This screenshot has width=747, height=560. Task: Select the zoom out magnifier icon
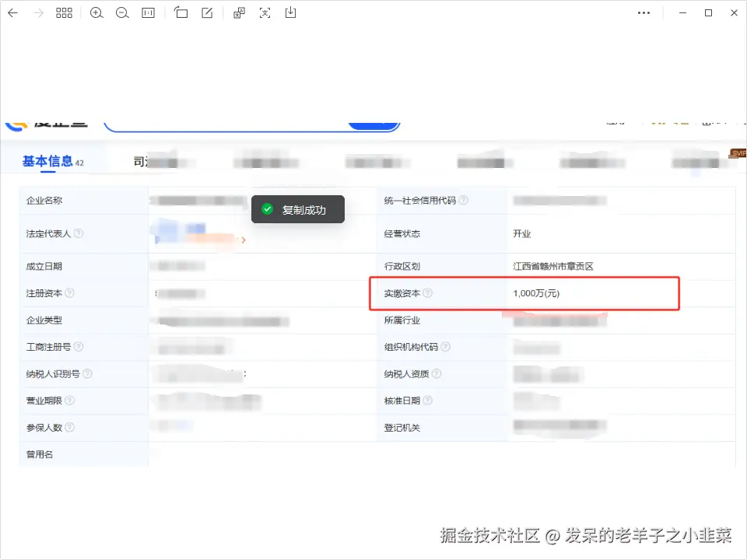click(122, 12)
